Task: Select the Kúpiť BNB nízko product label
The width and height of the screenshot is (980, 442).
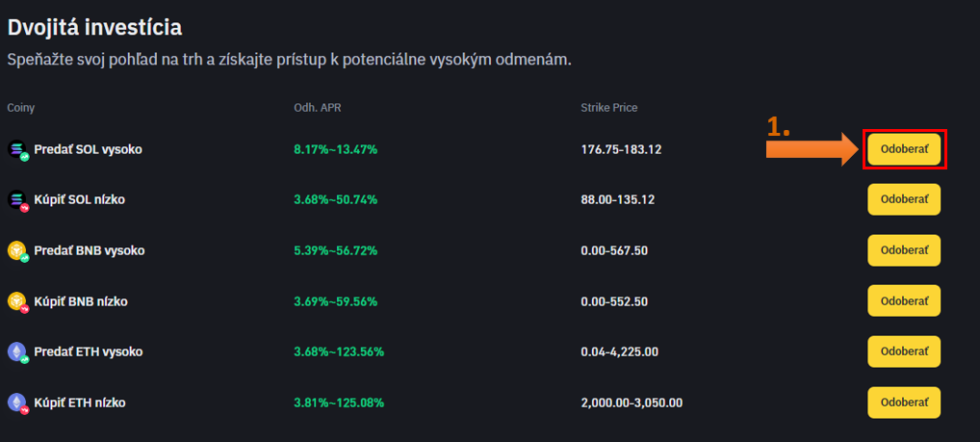Action: (x=80, y=301)
